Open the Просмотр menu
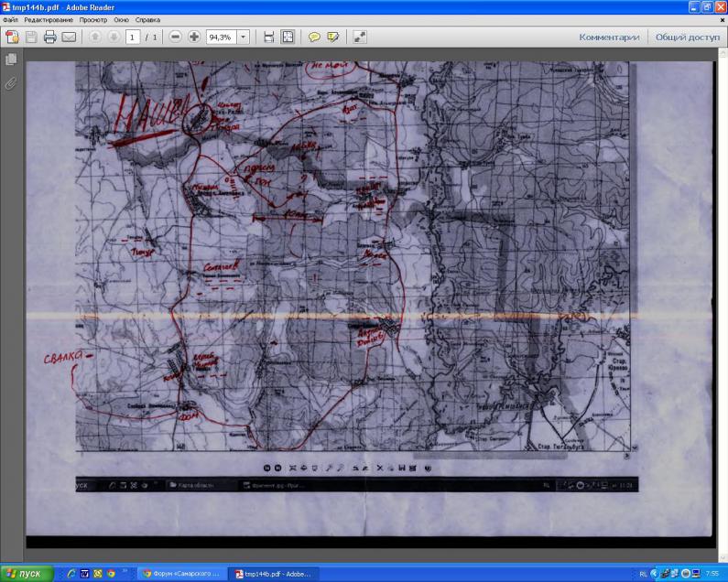728x582 pixels. point(93,19)
